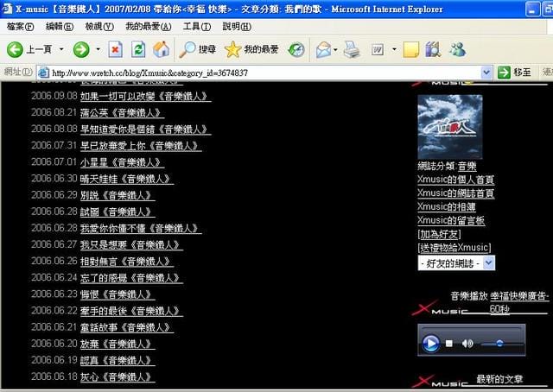This screenshot has width=553, height=392.
Task: Open the Mail toolbar icon
Action: (324, 50)
